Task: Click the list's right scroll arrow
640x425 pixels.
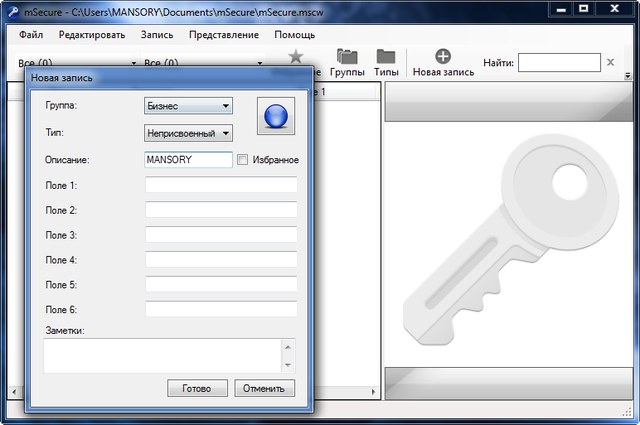Action: (x=373, y=392)
